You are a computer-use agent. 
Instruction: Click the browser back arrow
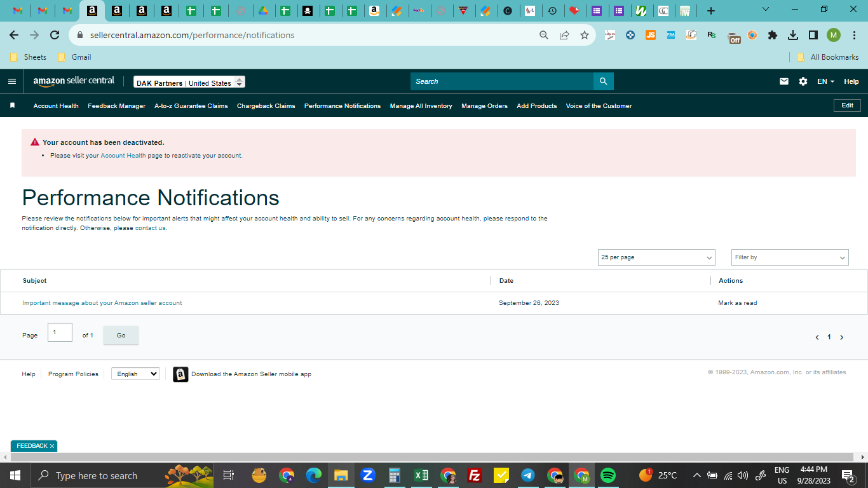[x=14, y=35]
